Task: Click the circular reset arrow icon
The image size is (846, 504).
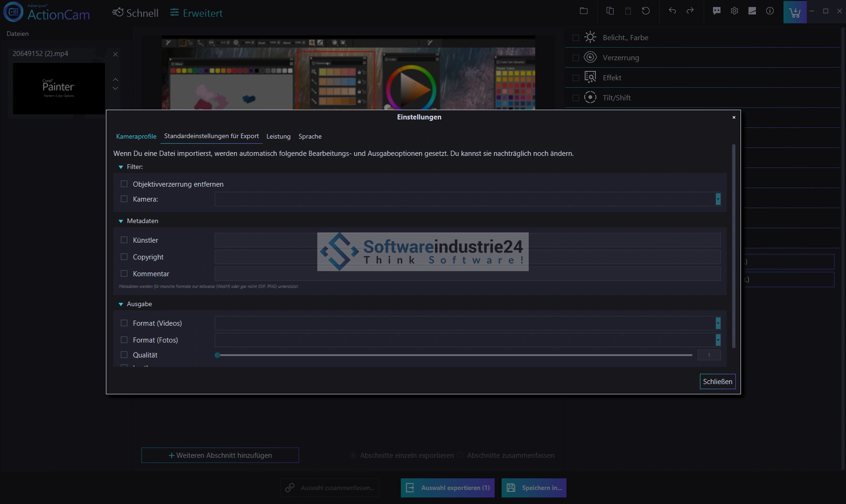Action: (x=646, y=11)
